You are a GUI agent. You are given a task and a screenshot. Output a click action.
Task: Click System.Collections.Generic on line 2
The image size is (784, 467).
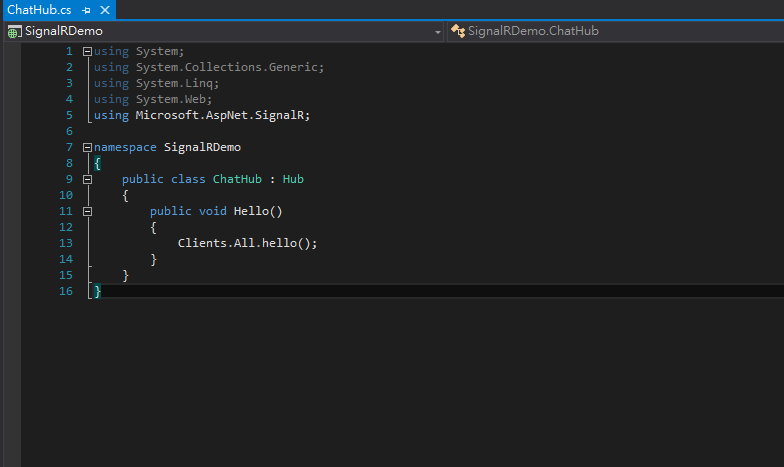pos(229,67)
